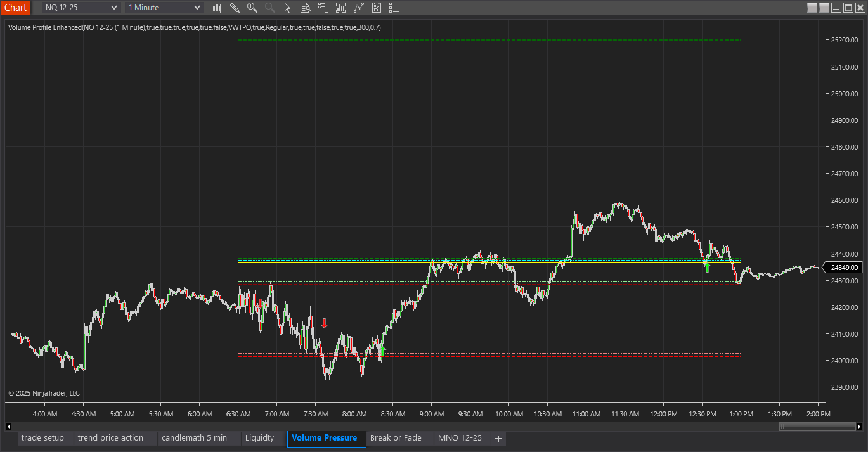
Task: Click the Data Series list icon
Action: (394, 8)
